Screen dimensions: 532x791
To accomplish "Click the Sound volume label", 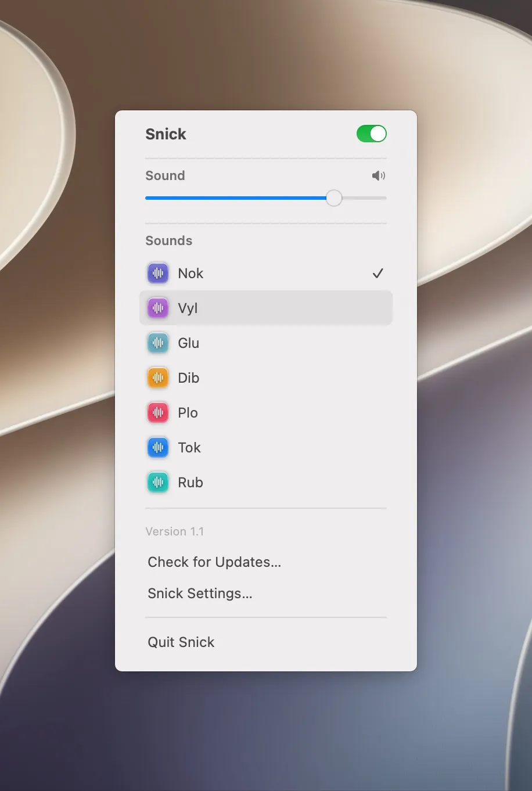I will click(165, 175).
